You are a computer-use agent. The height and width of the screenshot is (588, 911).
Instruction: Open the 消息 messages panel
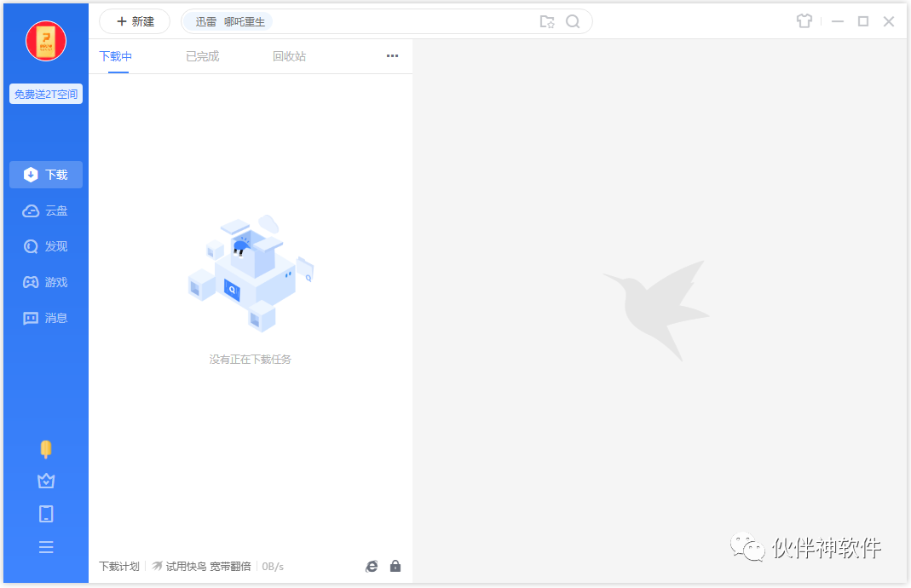(45, 318)
